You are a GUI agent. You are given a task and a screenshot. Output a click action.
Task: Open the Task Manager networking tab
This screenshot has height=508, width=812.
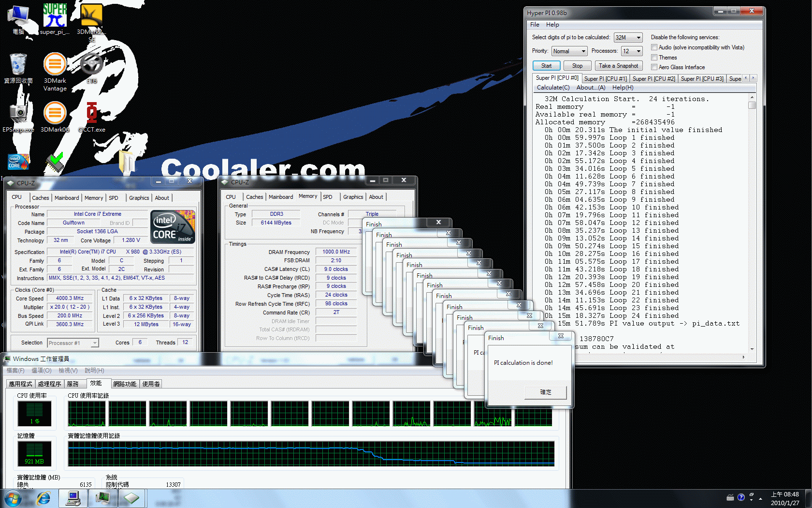125,384
